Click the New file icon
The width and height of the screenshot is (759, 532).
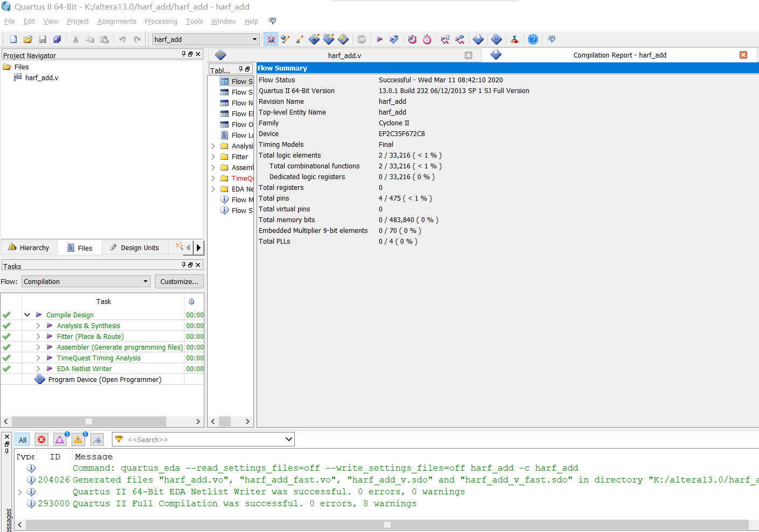point(13,39)
